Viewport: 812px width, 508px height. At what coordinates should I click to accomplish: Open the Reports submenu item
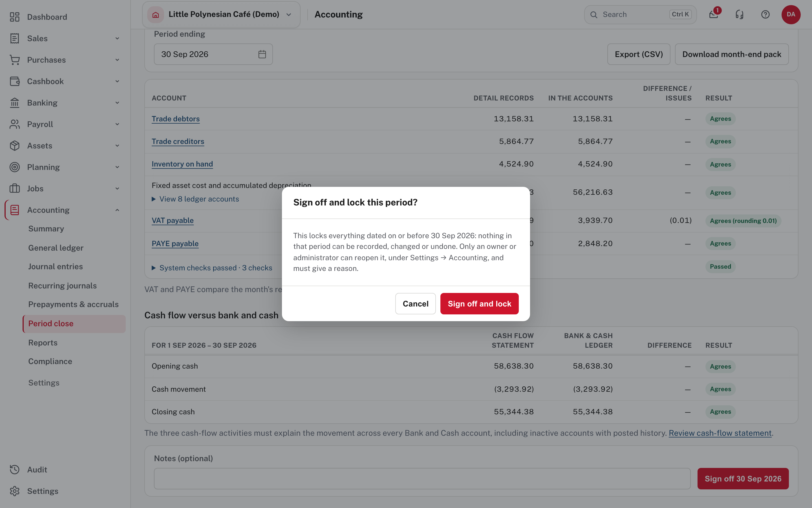click(43, 343)
